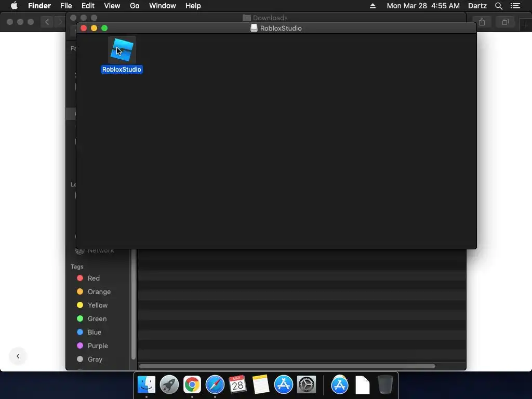Image resolution: width=532 pixels, height=399 pixels.
Task: Click the Downloads window title
Action: click(x=270, y=18)
